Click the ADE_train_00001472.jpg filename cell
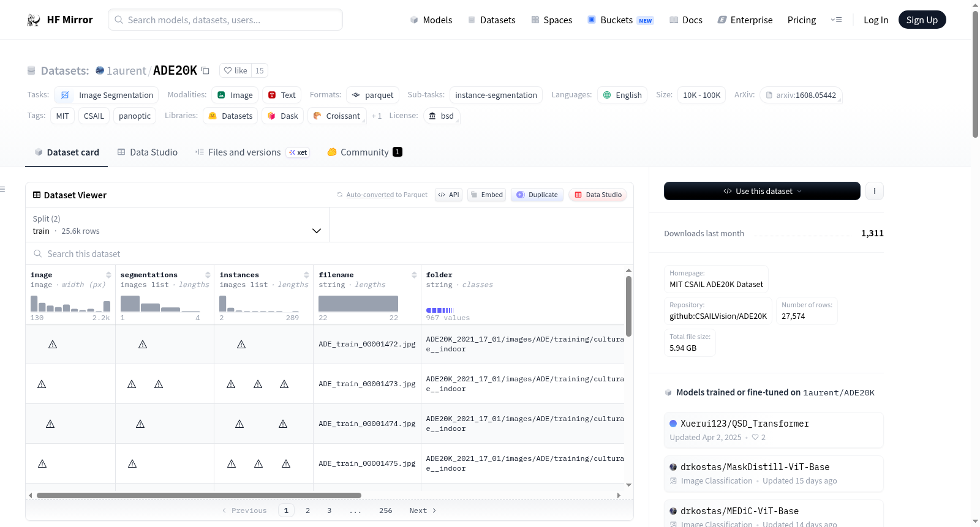Screen dimensions: 980x527 (x=367, y=345)
